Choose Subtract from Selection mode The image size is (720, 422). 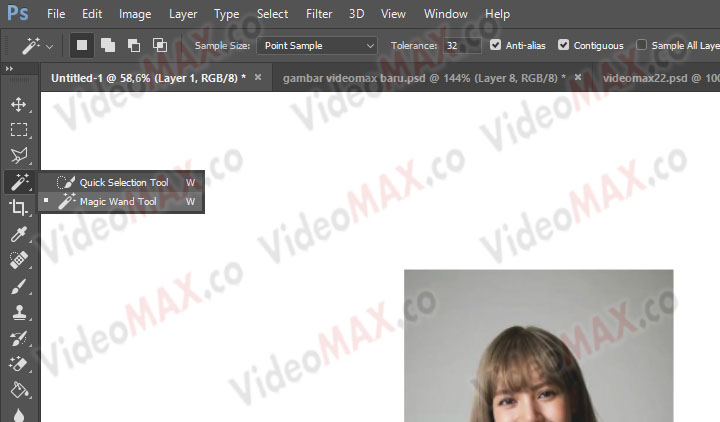point(134,45)
